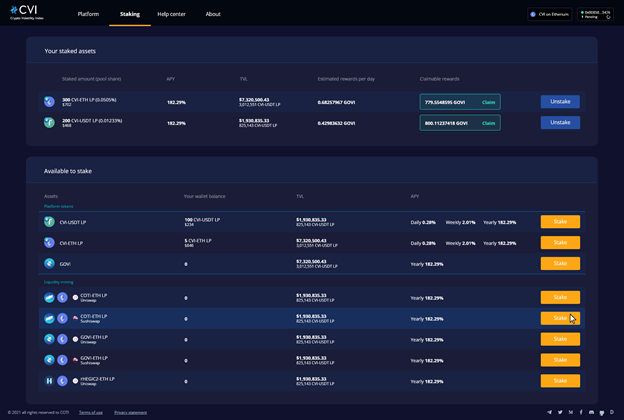Click the ETH coin icon in COTI-ETH Uniswap row
This screenshot has width=624, height=420.
62,297
